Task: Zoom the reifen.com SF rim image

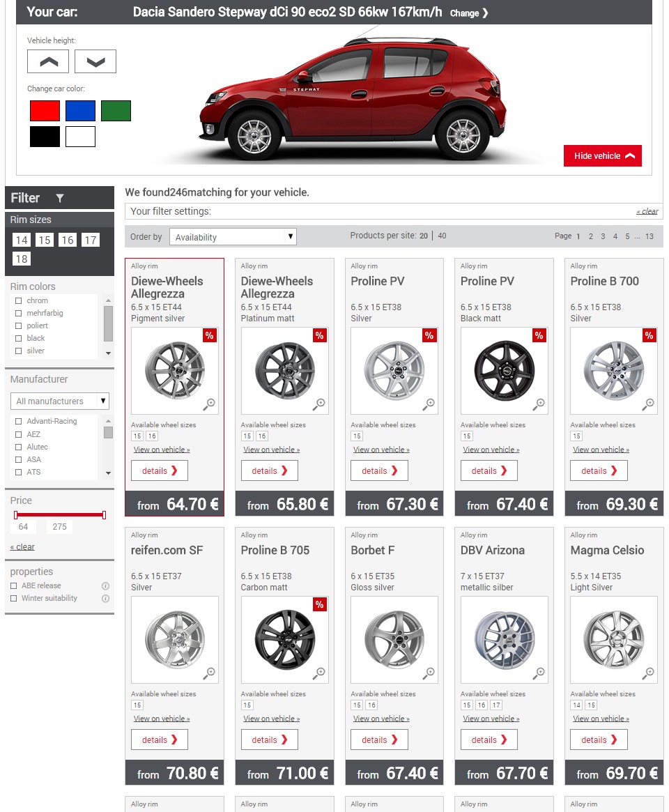Action: pos(209,673)
